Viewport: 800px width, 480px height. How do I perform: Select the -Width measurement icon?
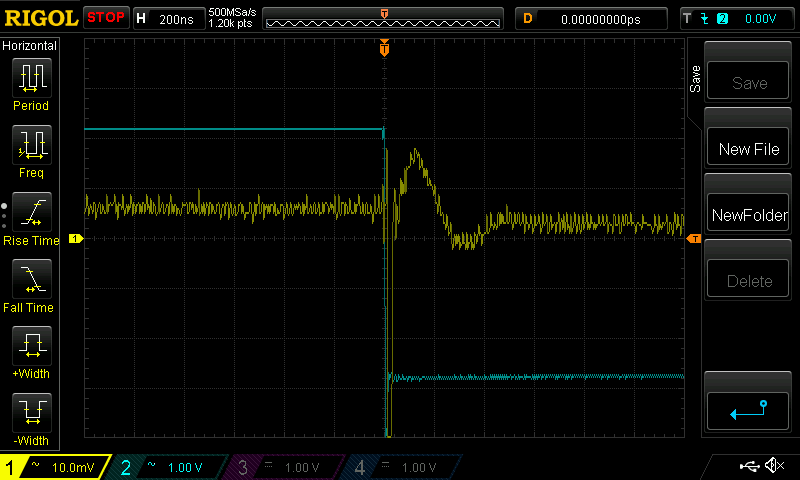coord(32,413)
